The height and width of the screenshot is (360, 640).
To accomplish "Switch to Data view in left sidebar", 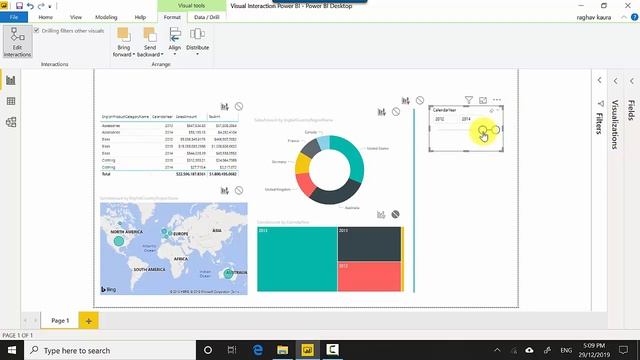I will 11,101.
